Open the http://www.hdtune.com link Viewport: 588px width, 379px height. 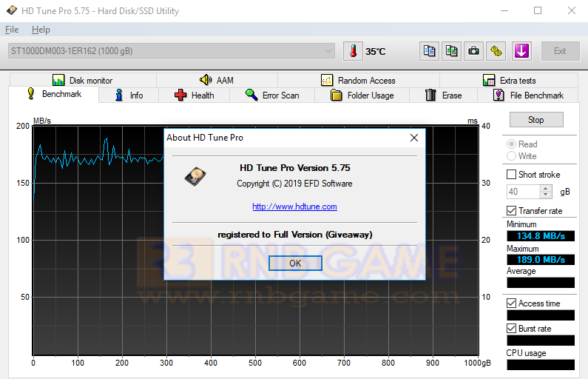(294, 207)
